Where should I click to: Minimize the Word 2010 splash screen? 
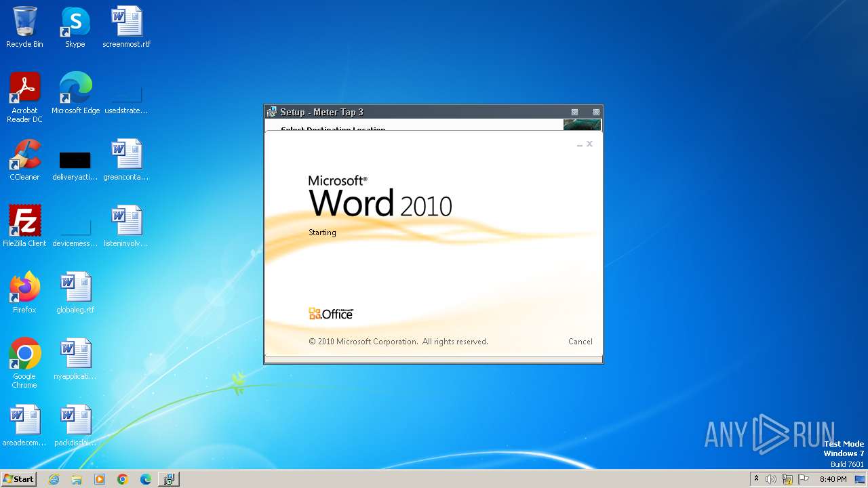(x=580, y=144)
